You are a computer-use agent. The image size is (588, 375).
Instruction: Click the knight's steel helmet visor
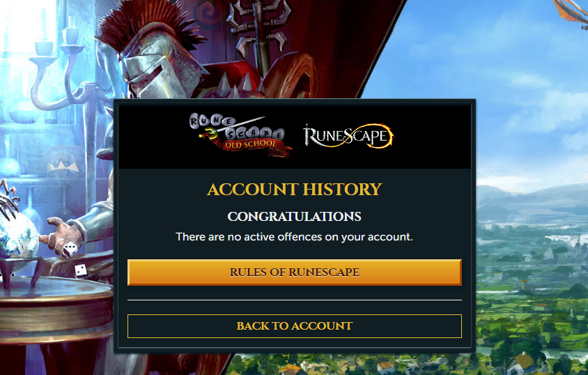click(144, 70)
